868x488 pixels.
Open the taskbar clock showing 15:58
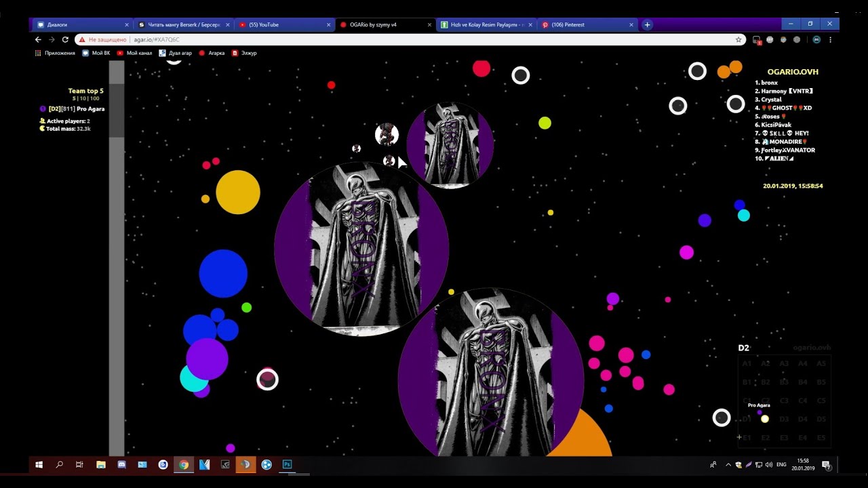point(804,465)
